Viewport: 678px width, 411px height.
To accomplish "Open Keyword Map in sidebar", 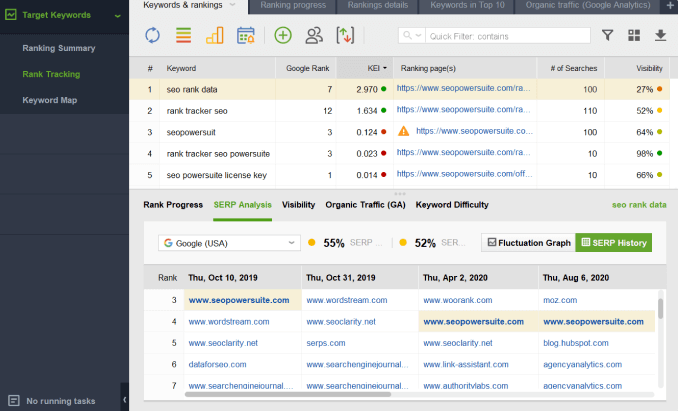I will [50, 100].
